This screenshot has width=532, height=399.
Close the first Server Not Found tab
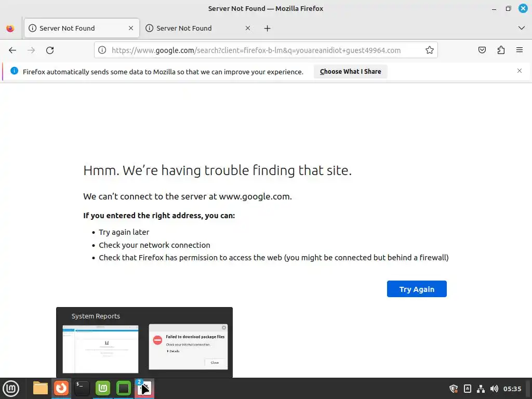point(131,28)
